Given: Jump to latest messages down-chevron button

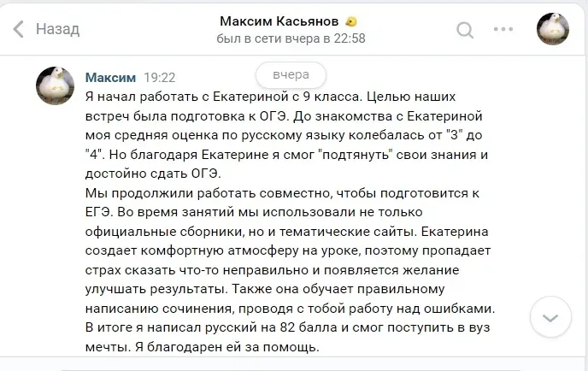Looking at the screenshot, I should pos(550,317).
